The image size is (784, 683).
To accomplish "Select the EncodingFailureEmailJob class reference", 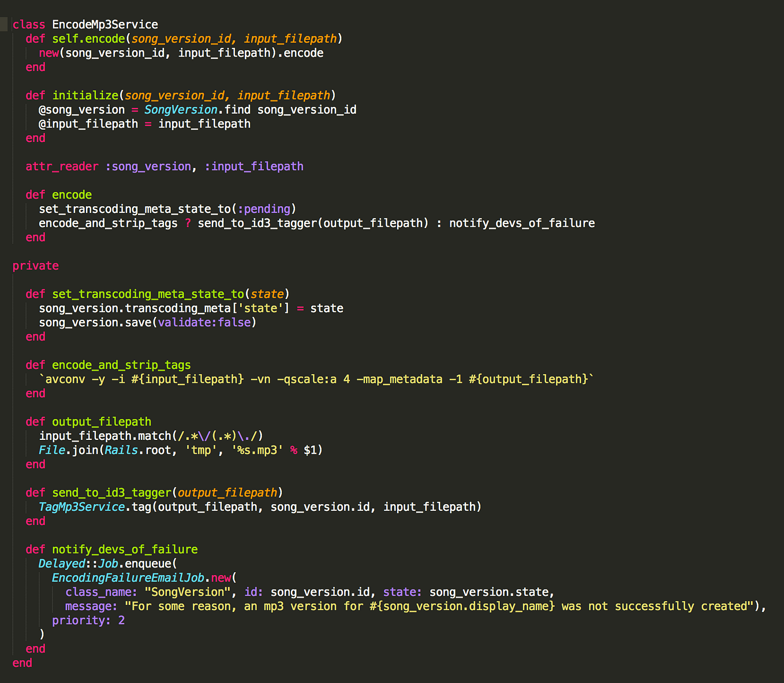I will 128,577.
